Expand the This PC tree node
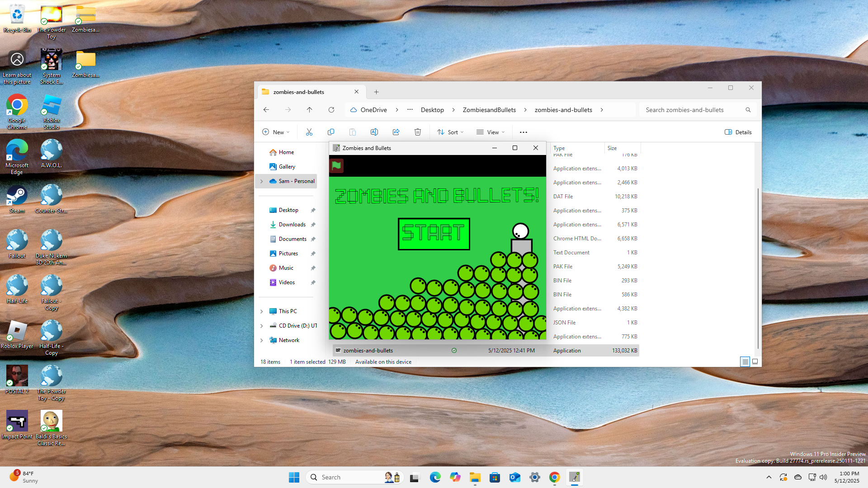 click(x=262, y=311)
